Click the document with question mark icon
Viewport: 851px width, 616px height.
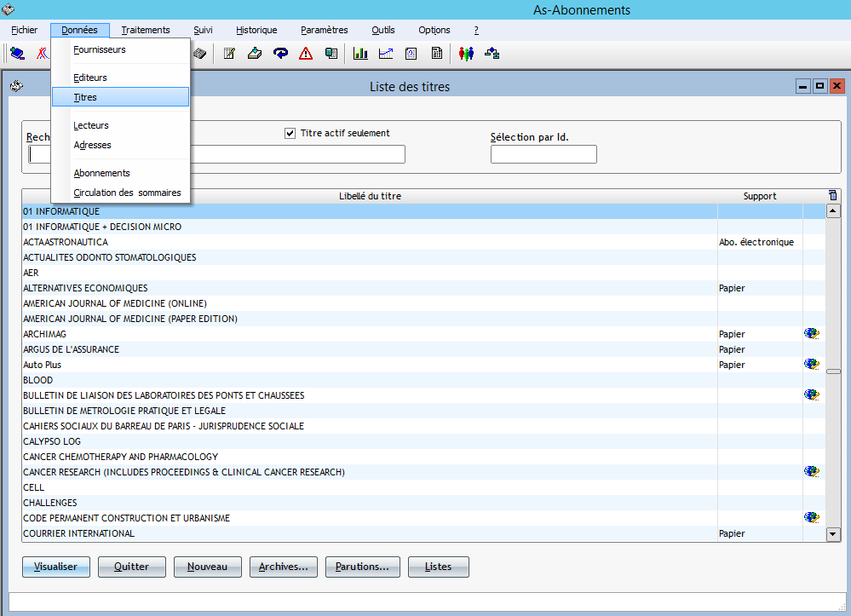click(411, 53)
